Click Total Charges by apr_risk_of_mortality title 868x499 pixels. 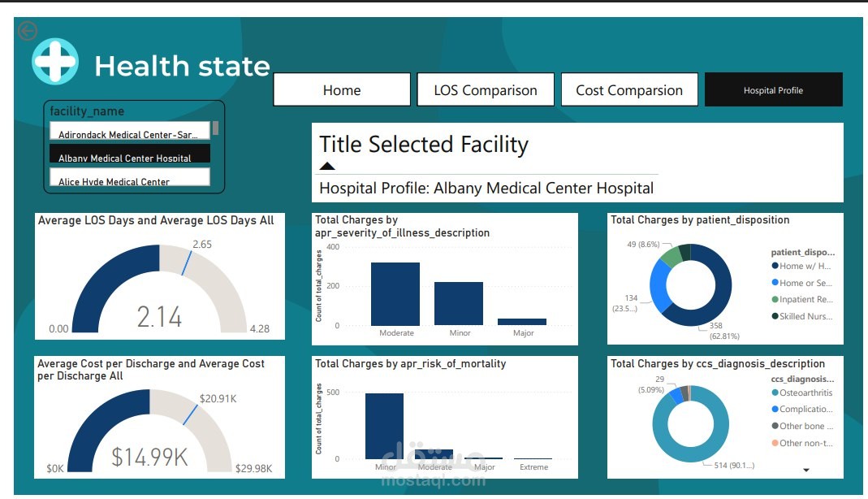(411, 364)
